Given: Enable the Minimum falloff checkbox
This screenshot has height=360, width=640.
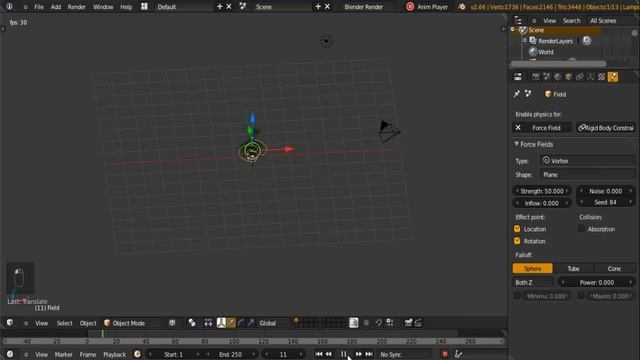Looking at the screenshot, I should click(x=517, y=296).
